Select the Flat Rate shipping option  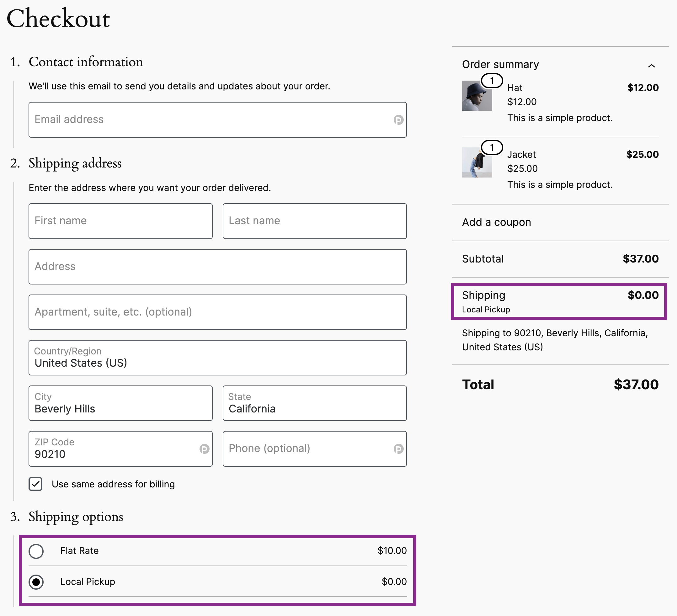click(37, 551)
